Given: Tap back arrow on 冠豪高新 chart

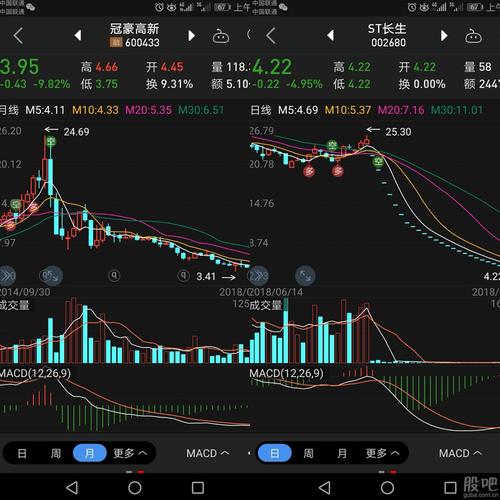Looking at the screenshot, I should coord(19,35).
